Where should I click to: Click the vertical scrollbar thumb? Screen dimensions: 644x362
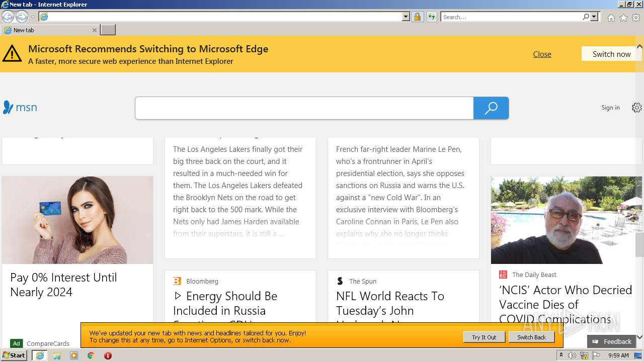[639, 245]
